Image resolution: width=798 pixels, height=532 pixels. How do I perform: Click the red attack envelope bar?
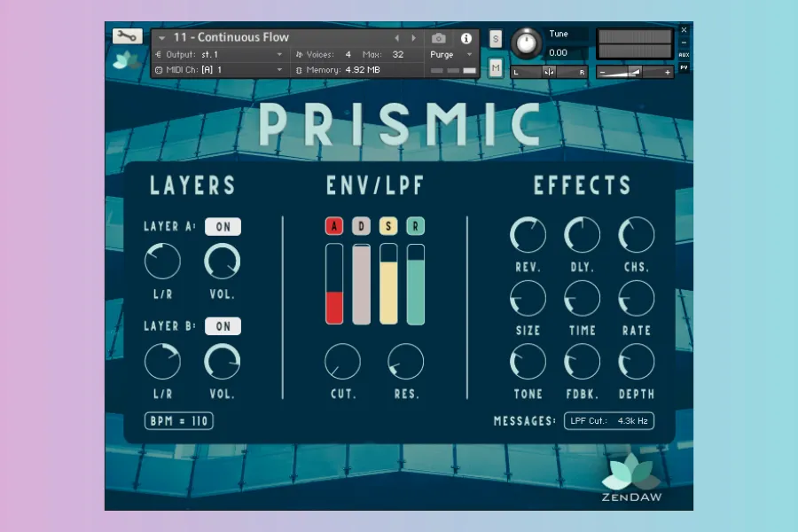coord(334,284)
